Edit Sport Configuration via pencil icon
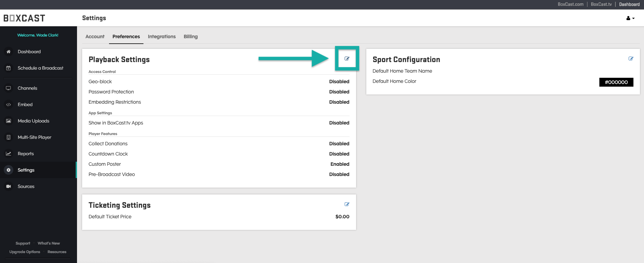 pos(631,59)
